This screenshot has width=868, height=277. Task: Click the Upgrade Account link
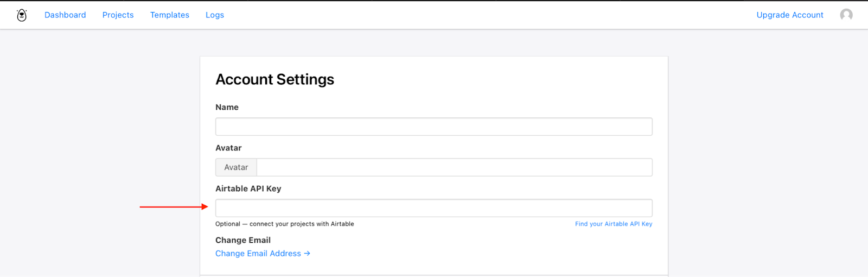tap(789, 15)
